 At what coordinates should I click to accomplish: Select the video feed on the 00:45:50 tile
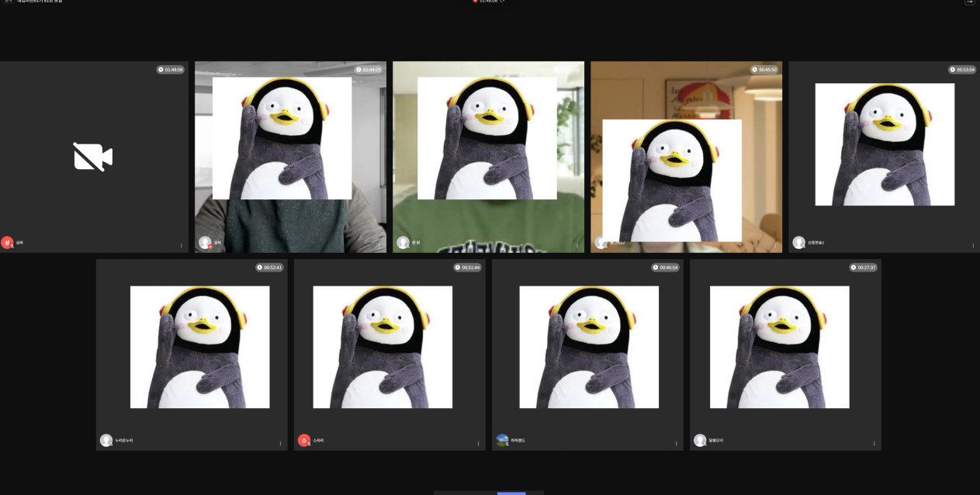[x=686, y=157]
